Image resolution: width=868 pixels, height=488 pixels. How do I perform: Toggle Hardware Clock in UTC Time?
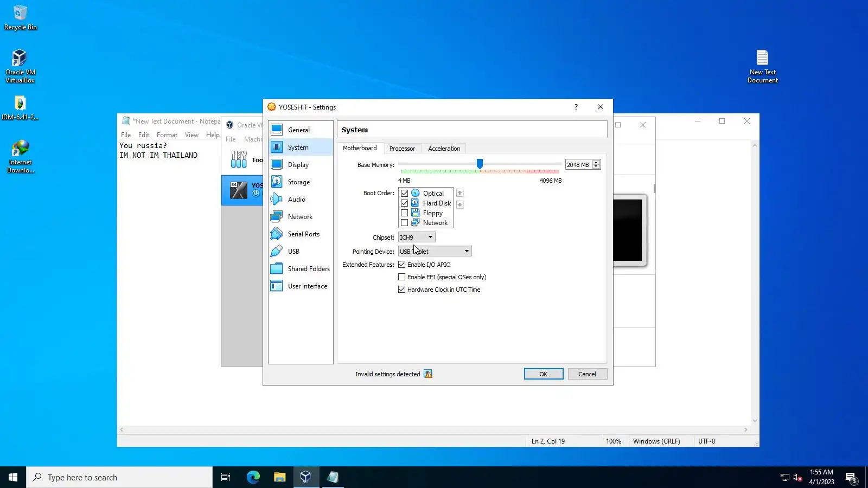401,290
